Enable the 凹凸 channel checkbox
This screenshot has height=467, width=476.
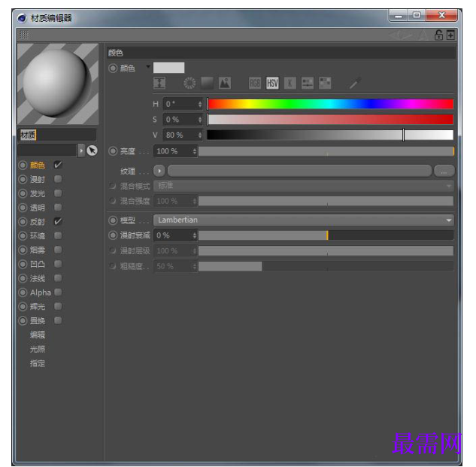click(x=58, y=264)
